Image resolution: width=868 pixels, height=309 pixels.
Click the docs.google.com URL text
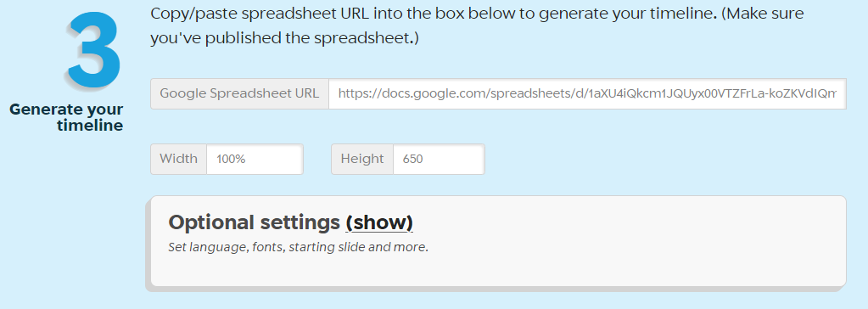click(591, 94)
